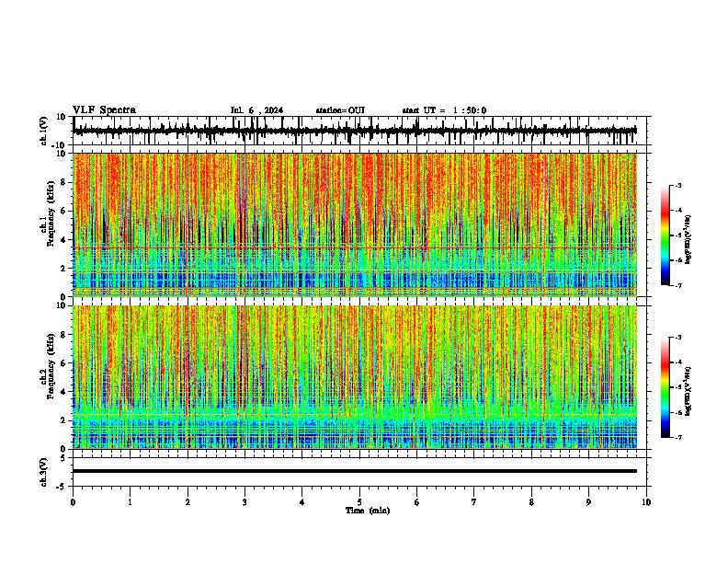Click the "-7" tick on ch.2 color scale

(677, 437)
